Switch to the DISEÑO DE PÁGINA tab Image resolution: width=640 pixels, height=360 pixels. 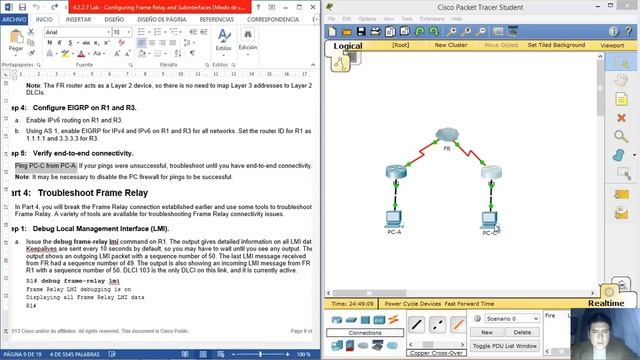(x=162, y=19)
